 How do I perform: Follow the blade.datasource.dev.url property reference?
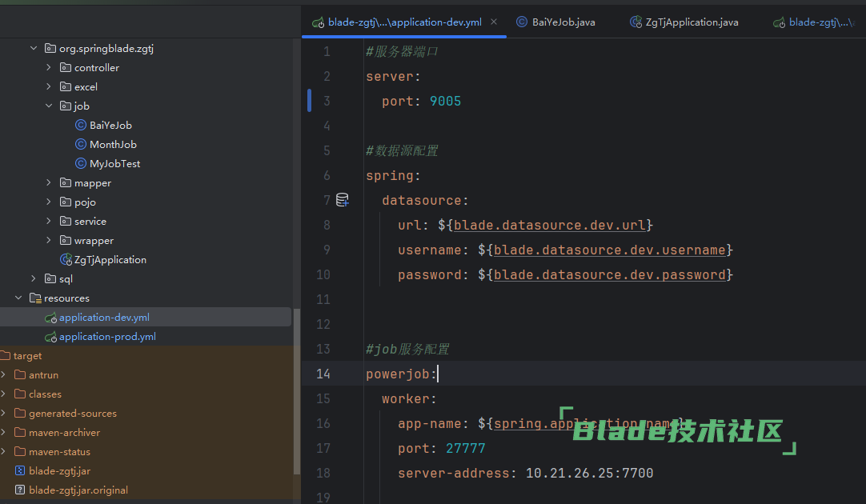(550, 226)
